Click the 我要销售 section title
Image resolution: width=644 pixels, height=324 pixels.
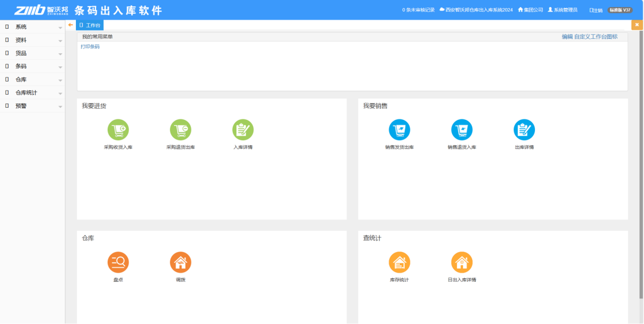coord(375,106)
